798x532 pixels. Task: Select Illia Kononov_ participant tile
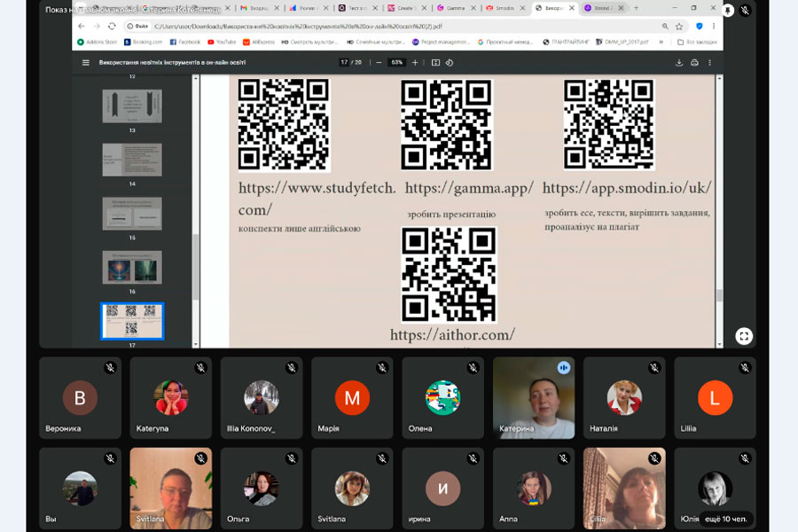point(262,397)
